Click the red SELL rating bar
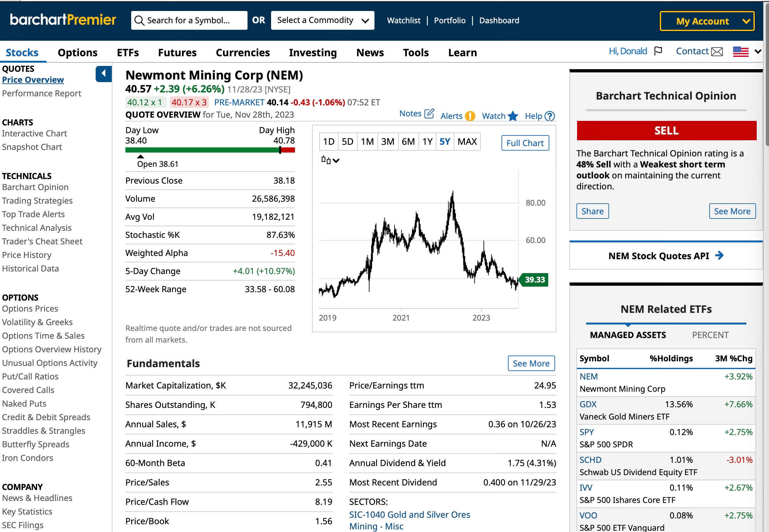This screenshot has width=769, height=532. (x=666, y=130)
